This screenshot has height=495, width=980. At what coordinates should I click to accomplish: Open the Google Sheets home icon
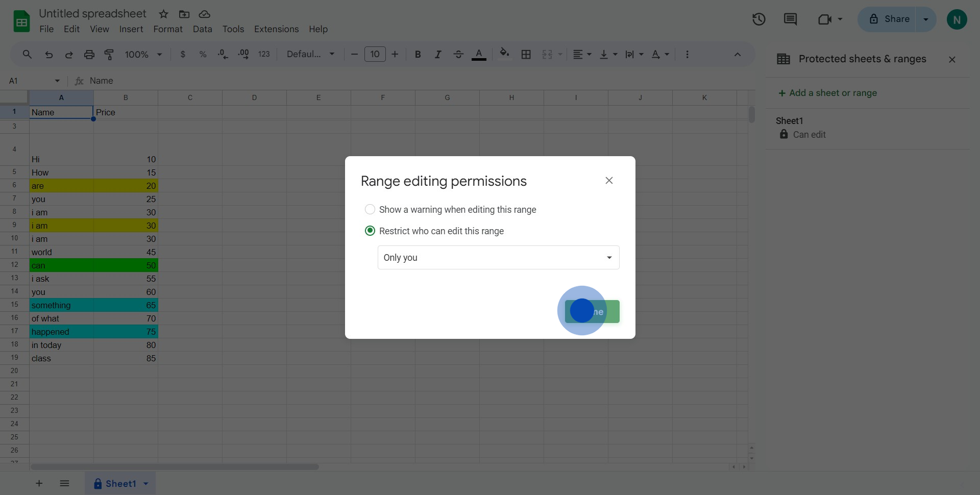21,21
